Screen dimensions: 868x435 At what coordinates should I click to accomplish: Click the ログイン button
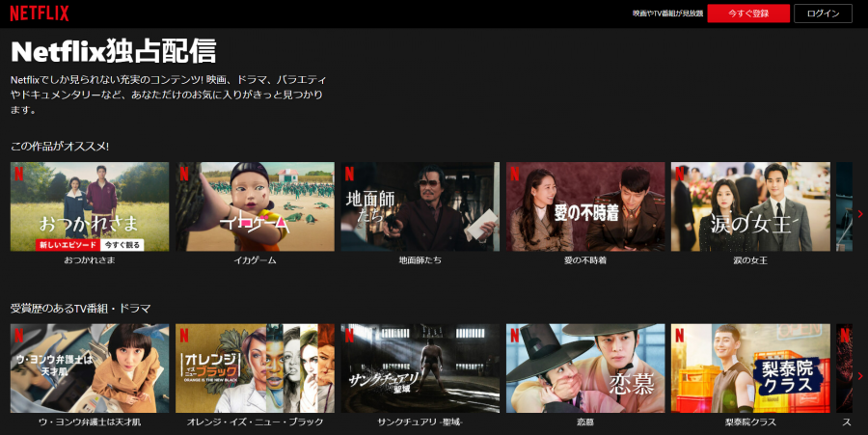[x=824, y=14]
